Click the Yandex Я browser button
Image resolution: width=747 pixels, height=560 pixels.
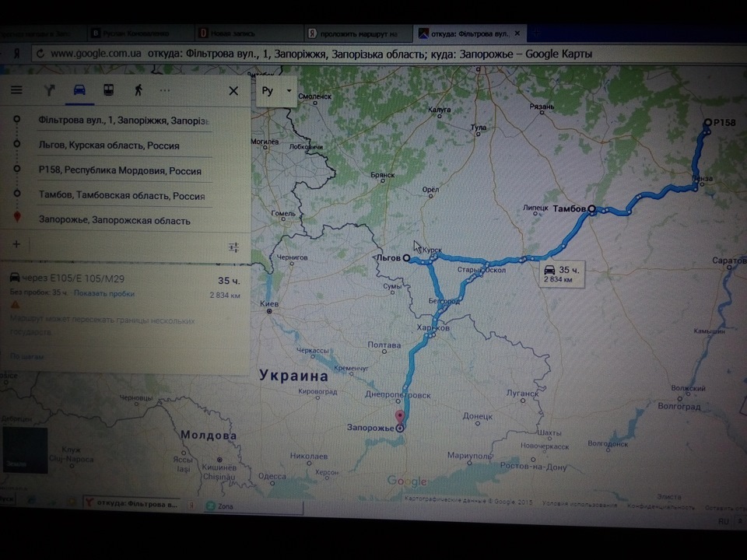[x=16, y=54]
